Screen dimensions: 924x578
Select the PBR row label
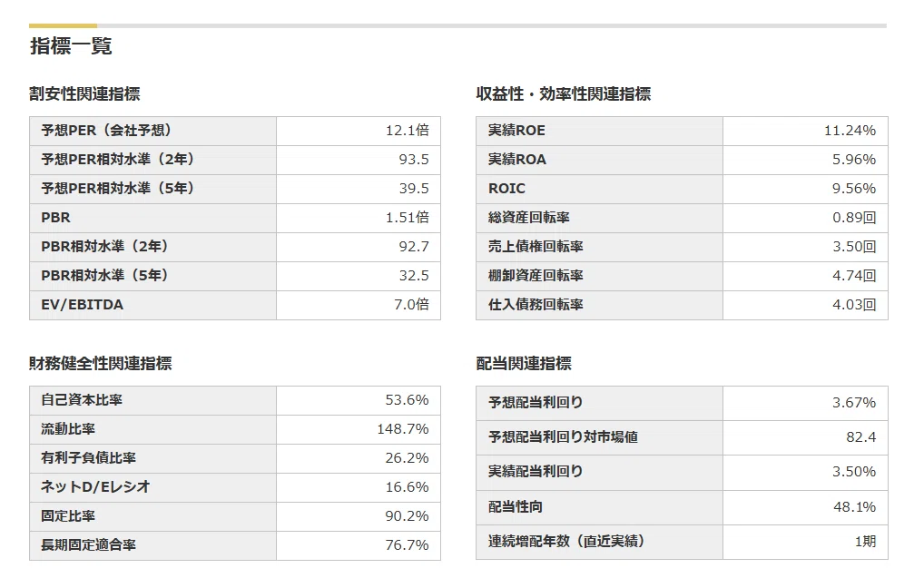click(x=55, y=218)
